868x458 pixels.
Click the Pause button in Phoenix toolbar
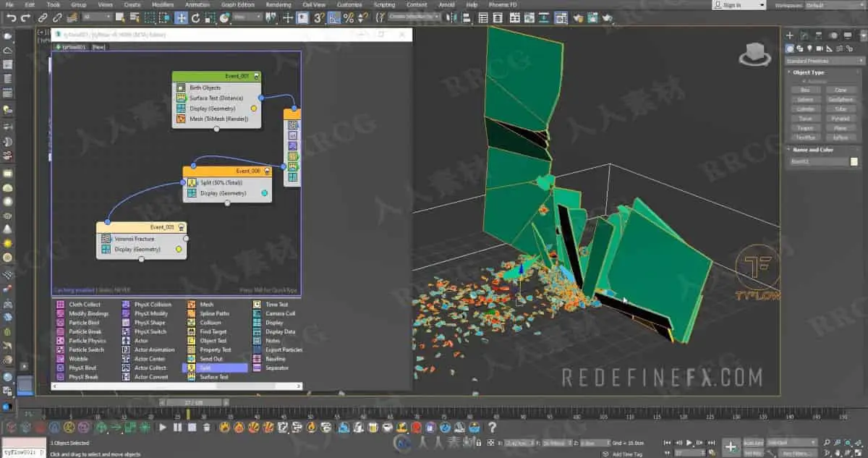(x=177, y=428)
